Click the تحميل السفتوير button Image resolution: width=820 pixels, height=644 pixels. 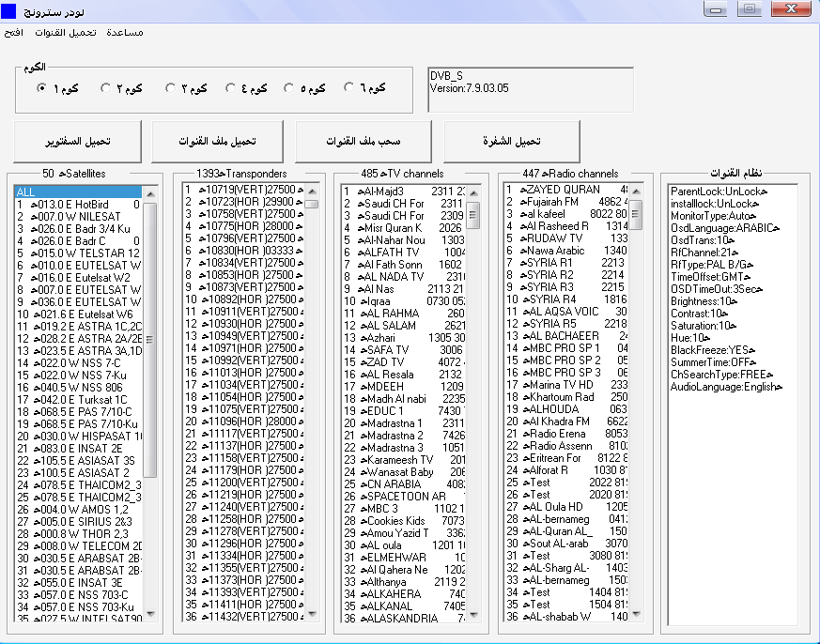[77, 142]
